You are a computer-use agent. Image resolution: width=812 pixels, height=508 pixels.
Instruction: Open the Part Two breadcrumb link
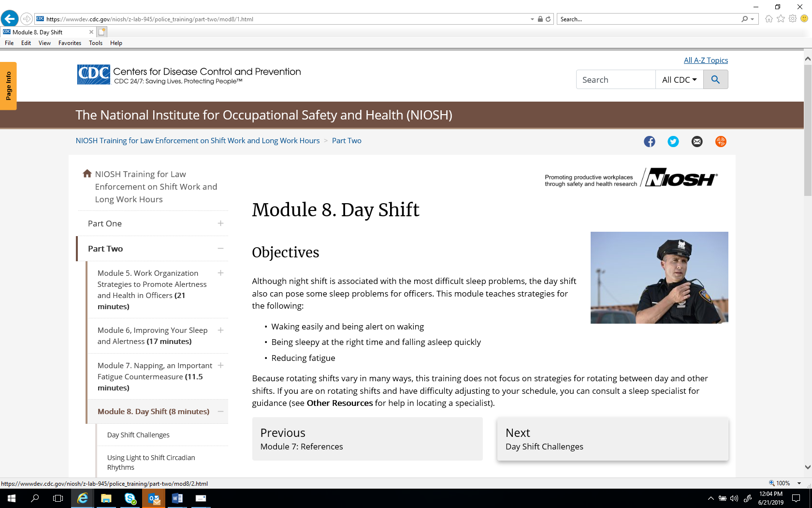pos(347,141)
